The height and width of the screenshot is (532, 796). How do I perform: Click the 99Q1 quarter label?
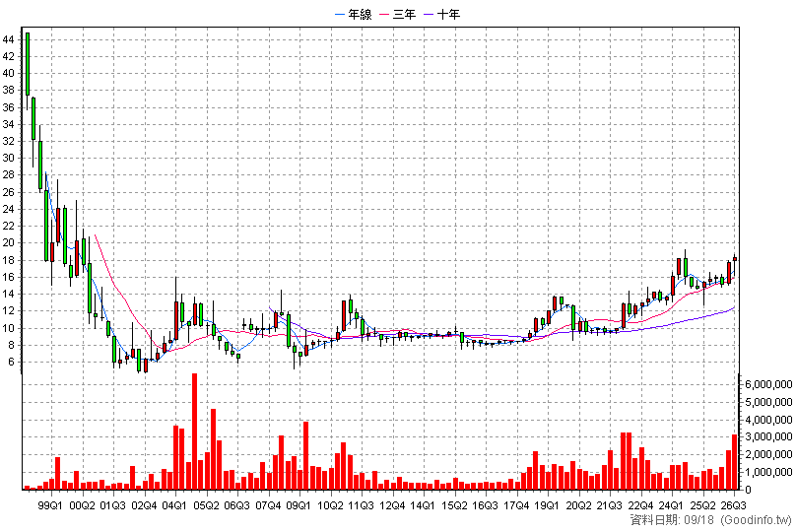pos(51,505)
